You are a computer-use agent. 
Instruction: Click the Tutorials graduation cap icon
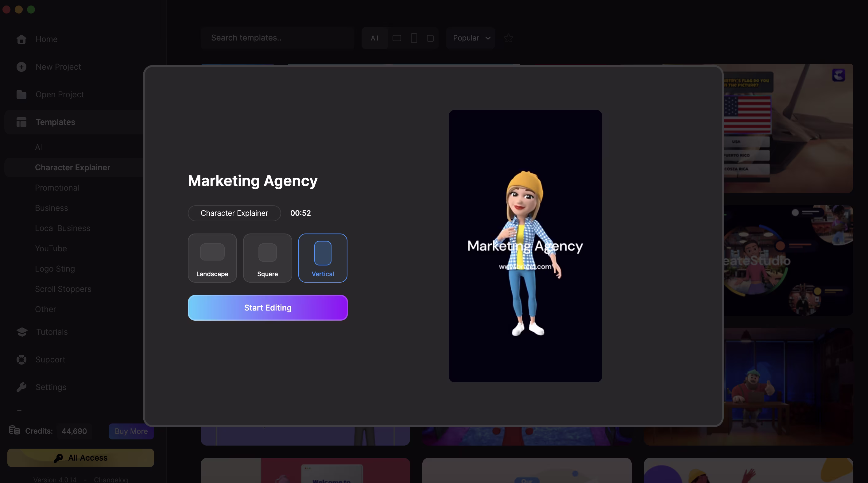pyautogui.click(x=22, y=332)
